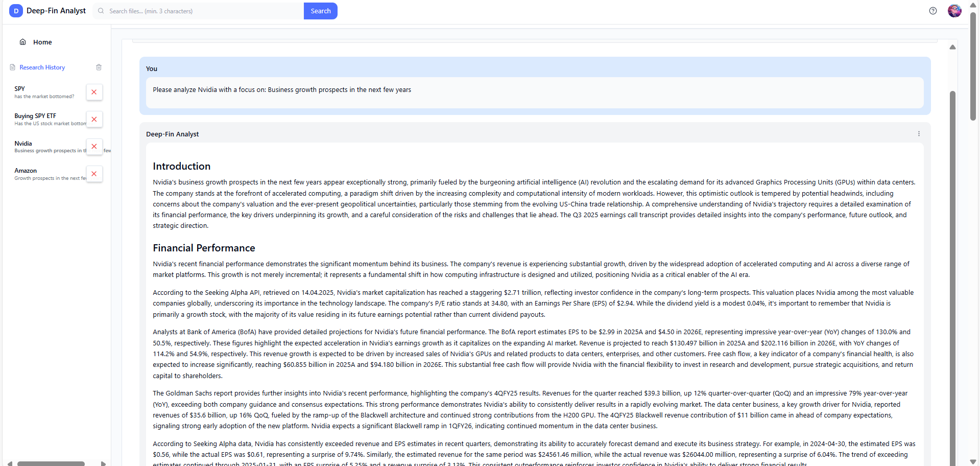Viewport: 980px width, 466px height.
Task: Click the page scroll-up arrow
Action: pyautogui.click(x=973, y=5)
